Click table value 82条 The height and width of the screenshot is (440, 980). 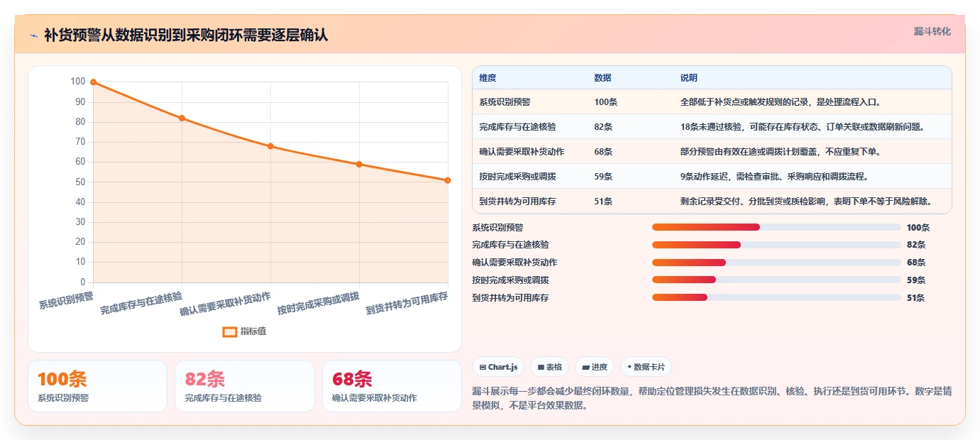(x=603, y=127)
